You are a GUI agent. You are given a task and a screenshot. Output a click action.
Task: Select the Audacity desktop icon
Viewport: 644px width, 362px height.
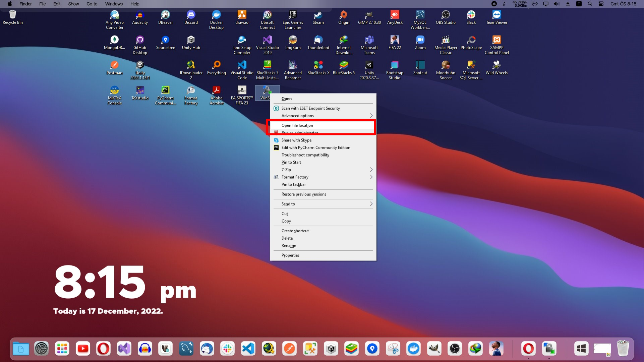[x=140, y=17]
